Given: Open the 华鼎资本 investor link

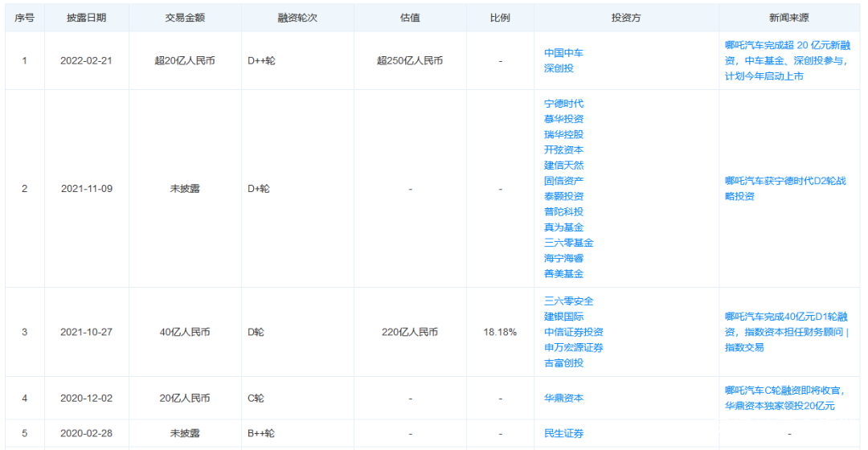Looking at the screenshot, I should tap(563, 399).
